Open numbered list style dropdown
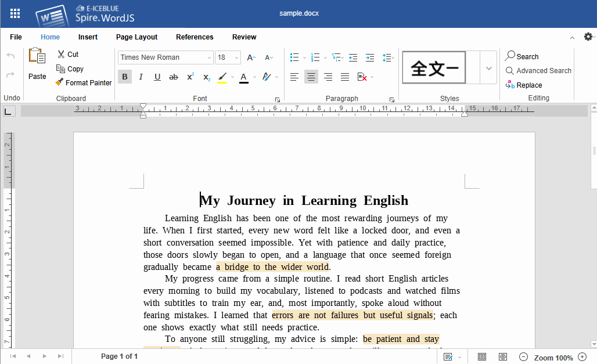This screenshot has height=364, width=597. 325,58
